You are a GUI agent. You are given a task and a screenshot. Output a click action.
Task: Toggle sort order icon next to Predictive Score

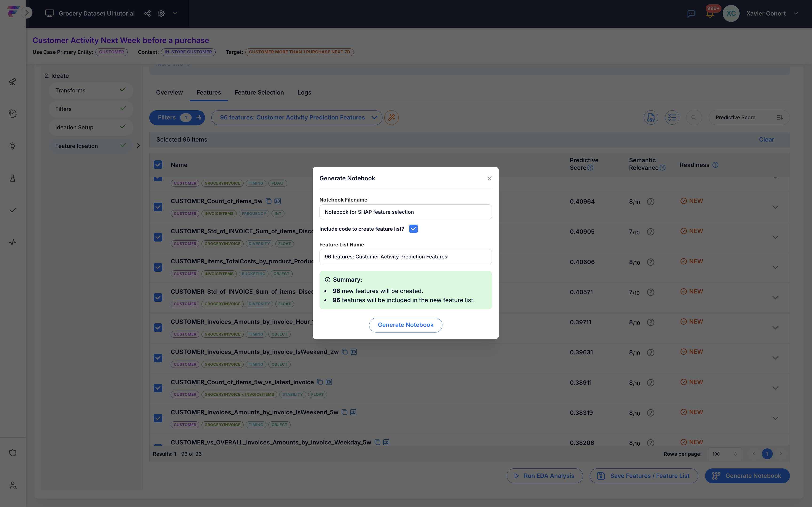click(780, 117)
